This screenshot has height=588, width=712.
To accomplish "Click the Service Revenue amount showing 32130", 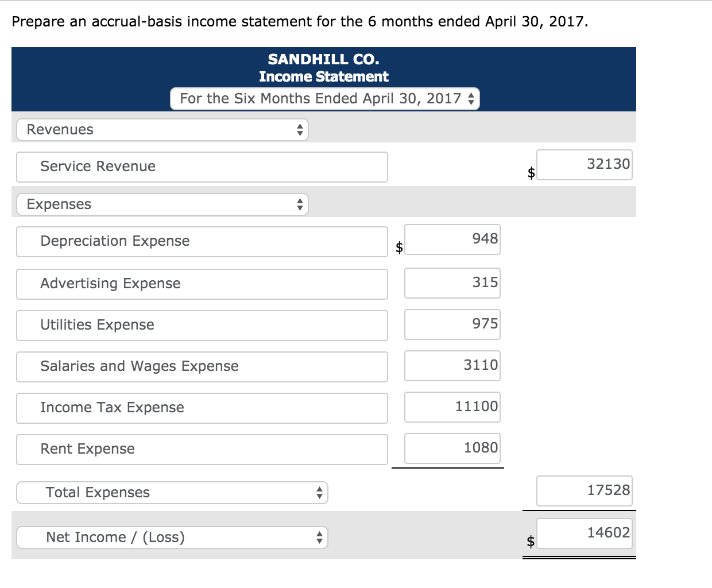I will click(x=585, y=165).
